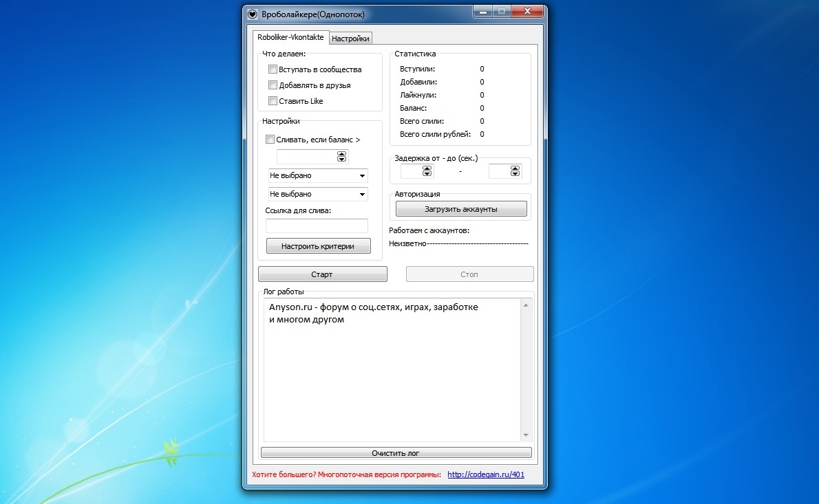Click the Всего слили рублей: label
Viewport: 819px width, 504px height.
tap(435, 134)
